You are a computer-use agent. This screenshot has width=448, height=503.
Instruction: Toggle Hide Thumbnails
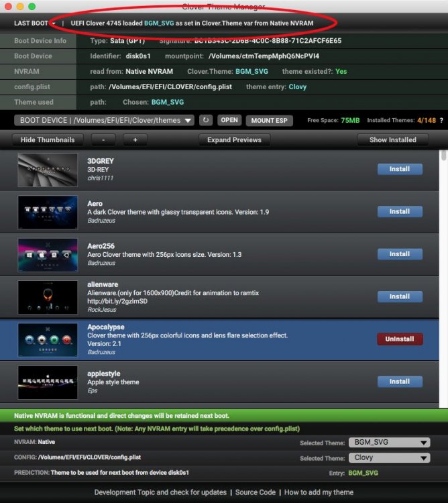coord(48,140)
